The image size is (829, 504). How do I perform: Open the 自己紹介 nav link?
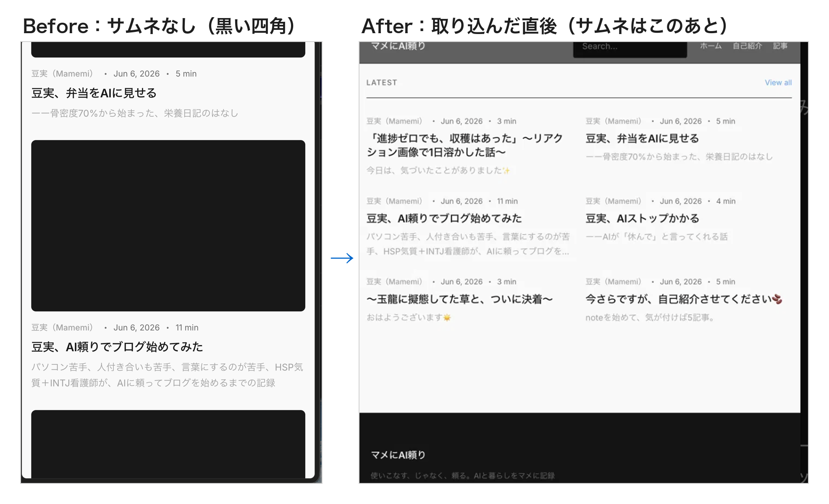tap(747, 46)
